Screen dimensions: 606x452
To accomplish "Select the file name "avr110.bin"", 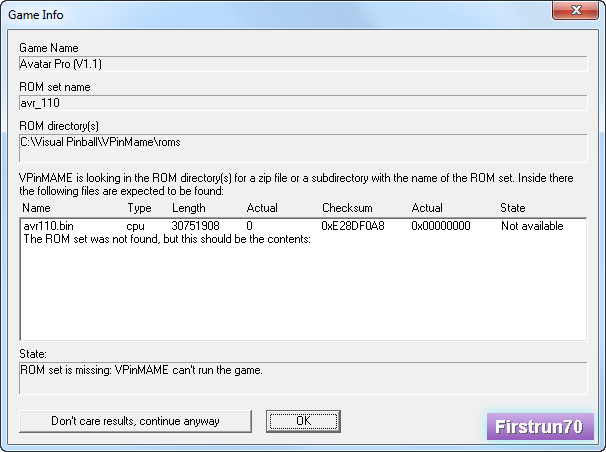I will tap(48, 226).
